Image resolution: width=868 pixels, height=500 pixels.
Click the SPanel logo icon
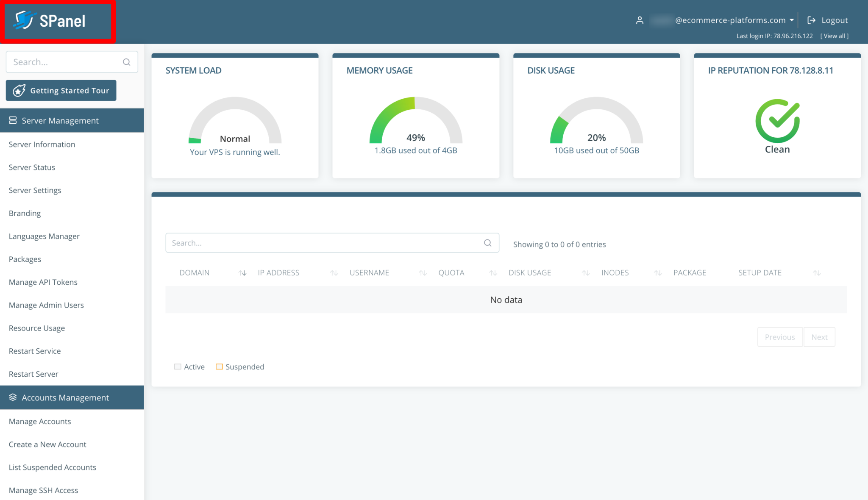coord(24,20)
